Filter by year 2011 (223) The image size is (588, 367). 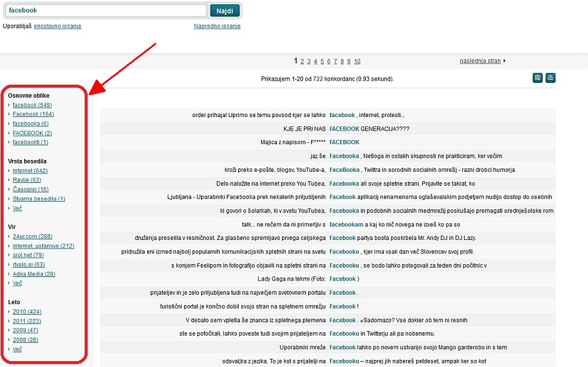pyautogui.click(x=27, y=321)
